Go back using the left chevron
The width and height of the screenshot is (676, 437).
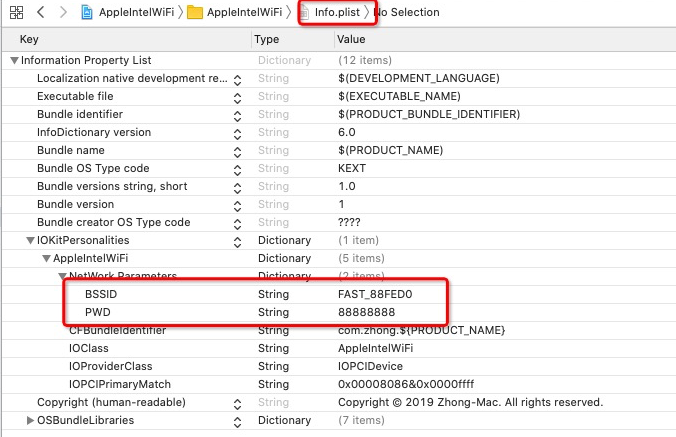(x=41, y=13)
